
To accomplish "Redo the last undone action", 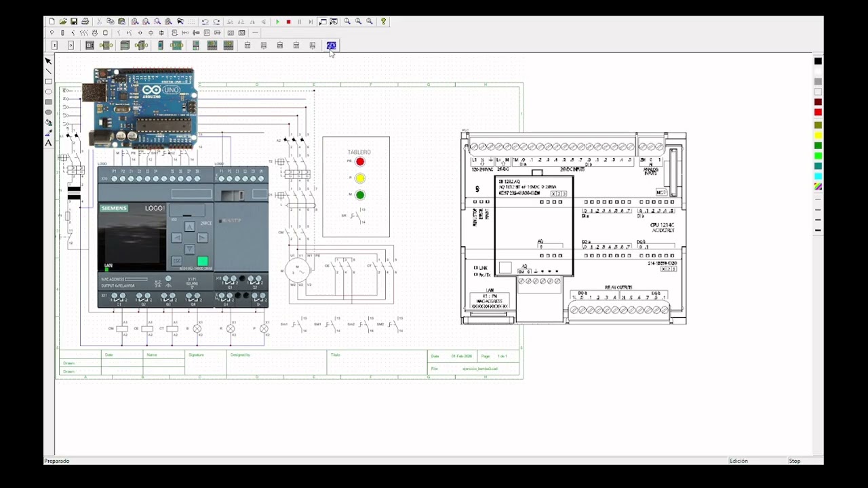I will 216,22.
